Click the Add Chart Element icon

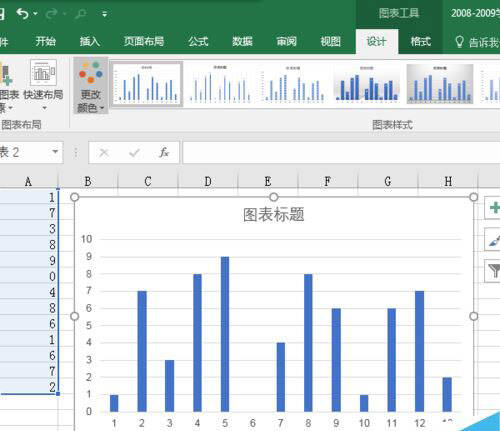click(6, 85)
